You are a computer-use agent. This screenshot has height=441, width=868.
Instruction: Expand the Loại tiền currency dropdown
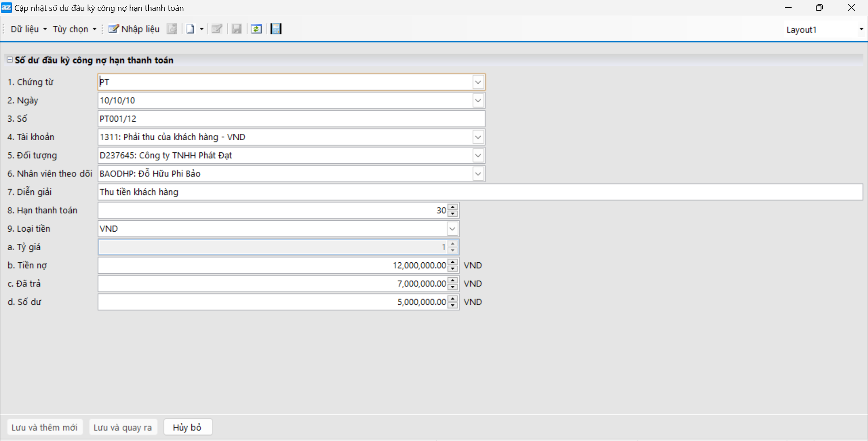(x=452, y=229)
